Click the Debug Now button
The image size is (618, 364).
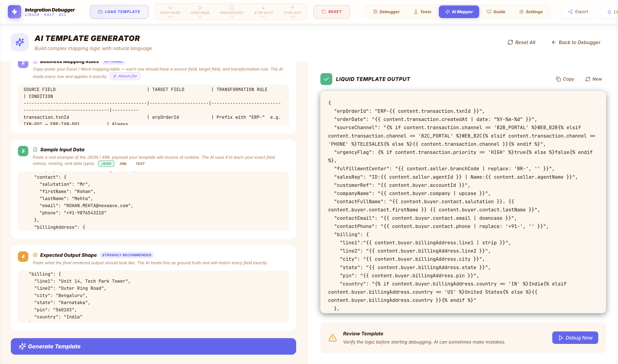point(575,338)
